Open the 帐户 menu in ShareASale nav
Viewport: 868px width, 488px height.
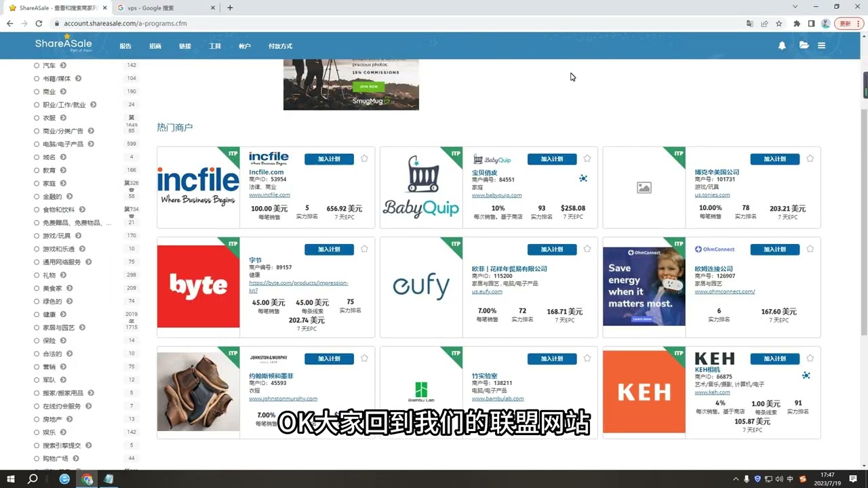(245, 46)
